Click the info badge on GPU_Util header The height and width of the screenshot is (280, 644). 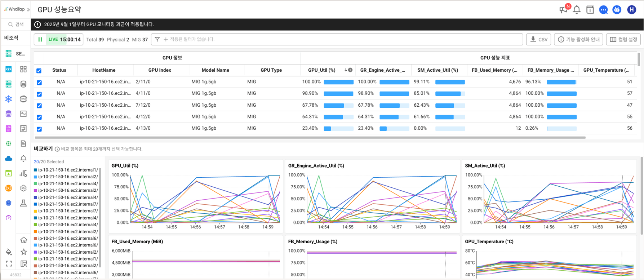click(350, 70)
